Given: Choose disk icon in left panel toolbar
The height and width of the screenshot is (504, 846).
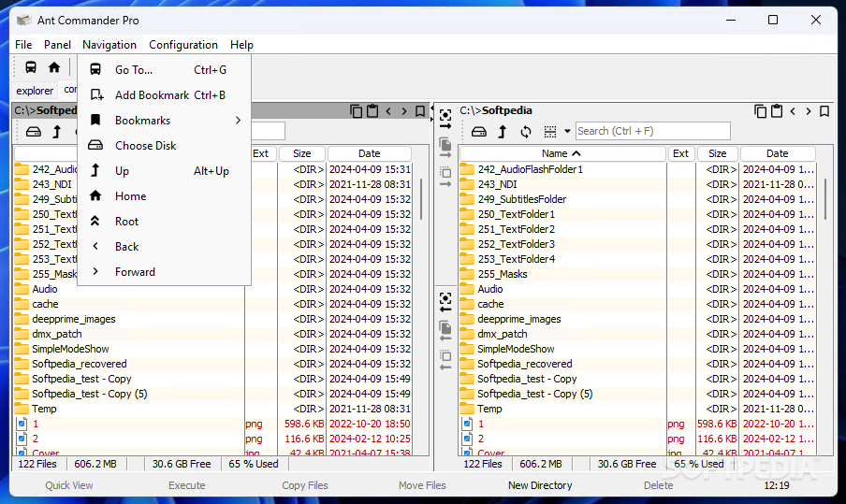Looking at the screenshot, I should pos(34,132).
